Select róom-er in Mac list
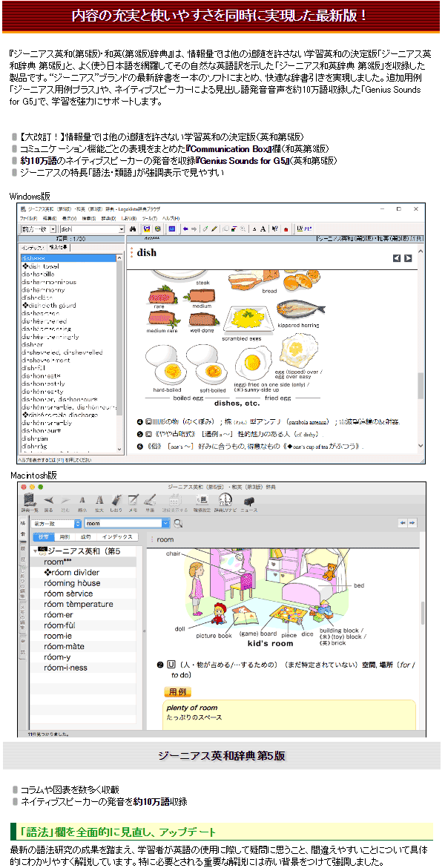The height and width of the screenshot is (868, 445). [x=58, y=614]
